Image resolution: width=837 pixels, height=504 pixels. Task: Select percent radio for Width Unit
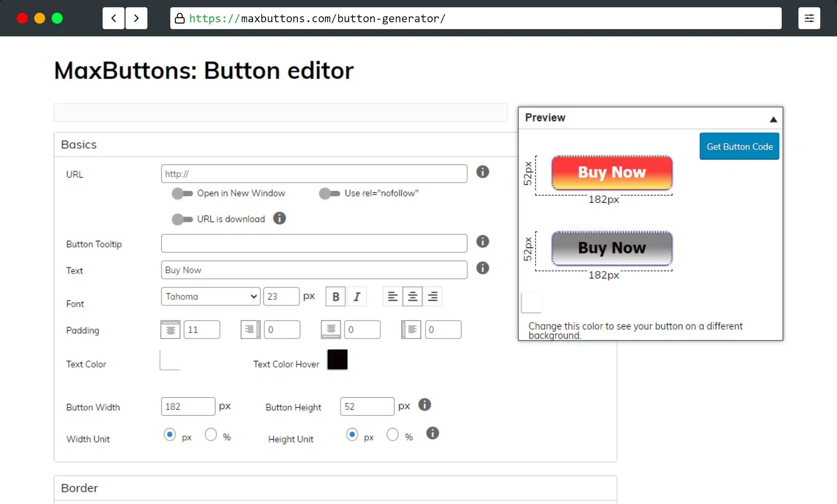pos(211,434)
